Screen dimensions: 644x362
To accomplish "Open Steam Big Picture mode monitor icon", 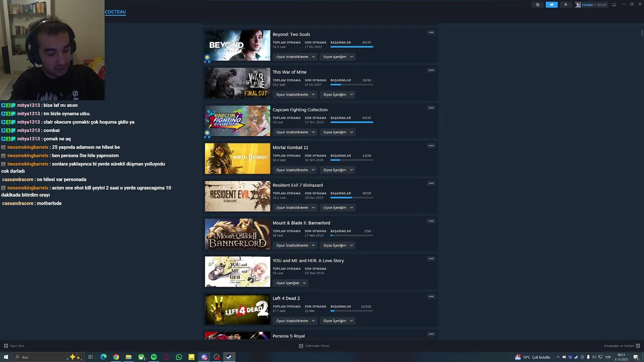I will (x=614, y=5).
